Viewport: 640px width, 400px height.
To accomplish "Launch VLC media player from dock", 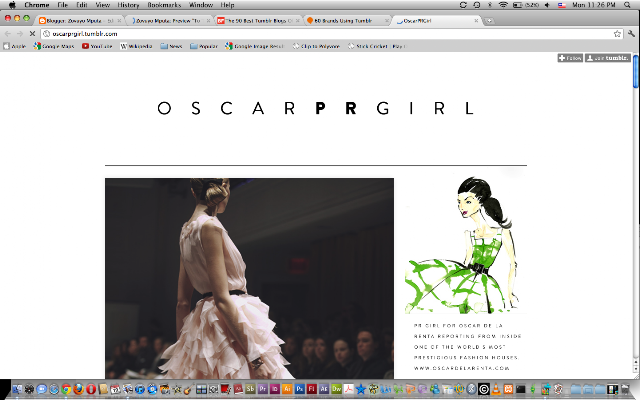I will click(496, 389).
